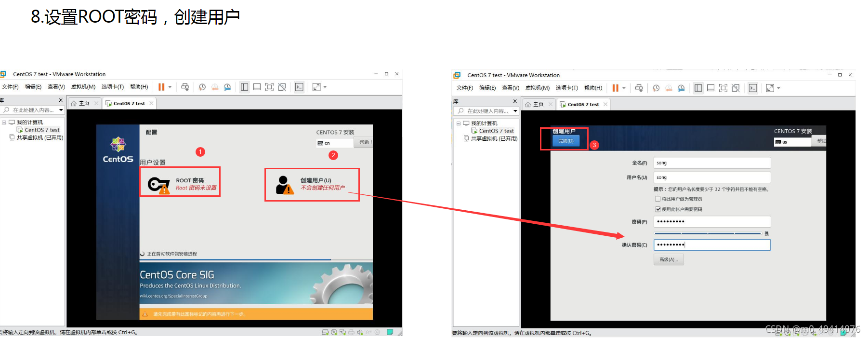This screenshot has width=868, height=339.
Task: Take a snapshot in the 配置 window
Action: click(x=202, y=87)
